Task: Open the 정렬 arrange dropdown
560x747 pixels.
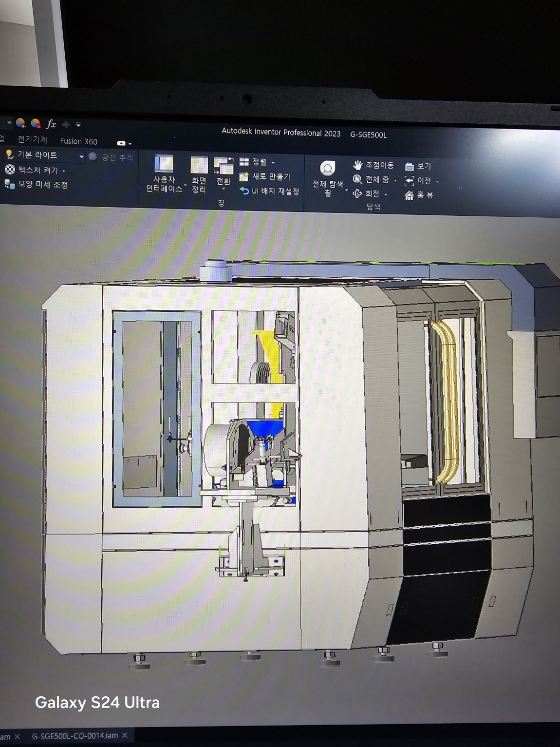Action: [x=273, y=163]
